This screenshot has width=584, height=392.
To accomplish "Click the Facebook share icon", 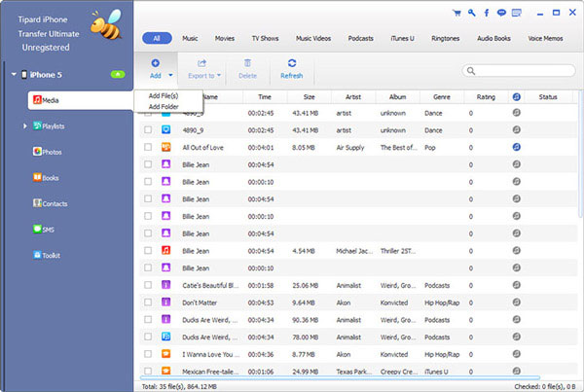I will coord(485,15).
